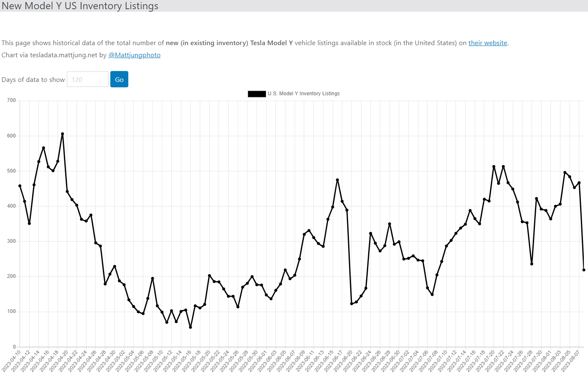588x374 pixels.
Task: Click the y-axis label 200
Action: [11, 276]
